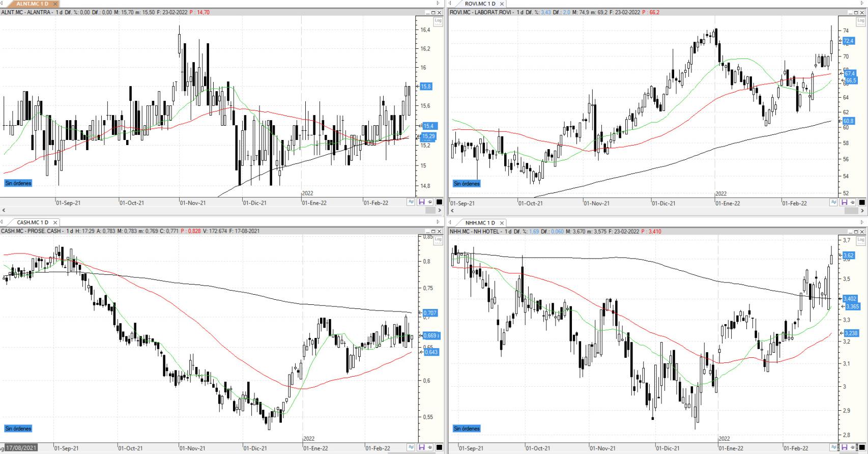This screenshot has height=454, width=868.
Task: Click the 3,238 price label on NHH.MC axis
Action: 851,333
